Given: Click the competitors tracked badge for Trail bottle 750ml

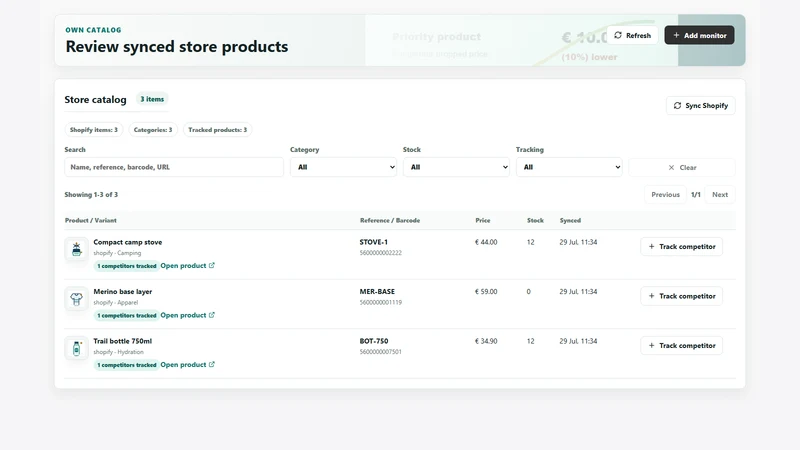Looking at the screenshot, I should click(x=127, y=365).
